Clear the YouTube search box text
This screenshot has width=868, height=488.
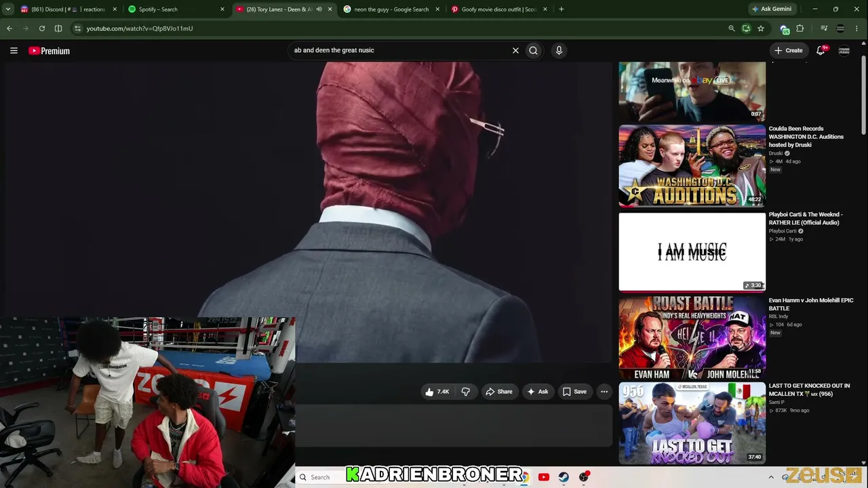(x=515, y=50)
